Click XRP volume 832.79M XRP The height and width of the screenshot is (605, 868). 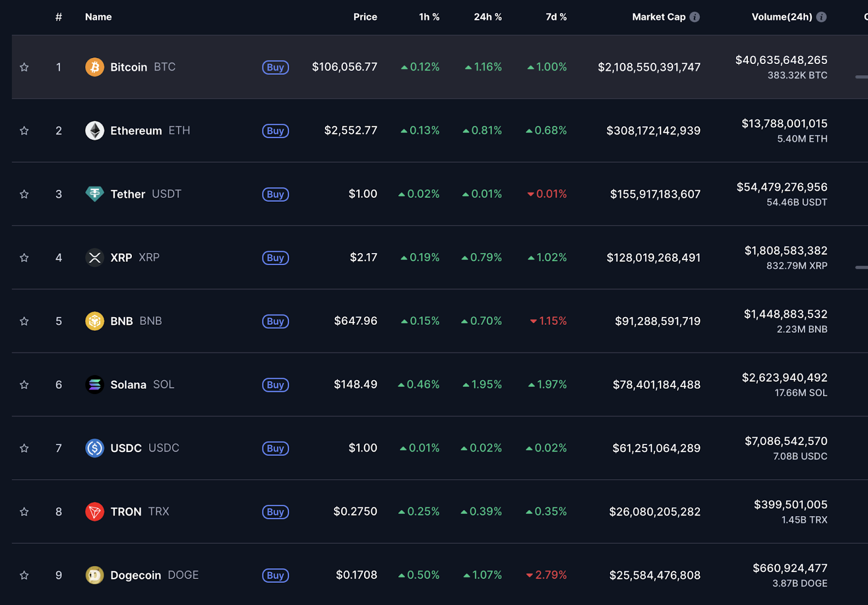[x=797, y=266]
